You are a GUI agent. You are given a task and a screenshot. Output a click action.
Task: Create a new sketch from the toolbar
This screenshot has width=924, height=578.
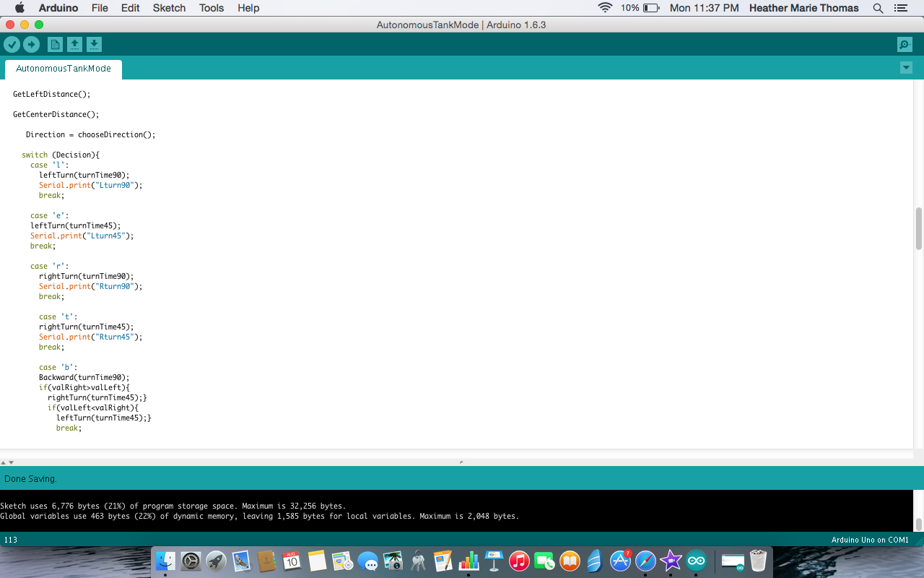coord(55,44)
